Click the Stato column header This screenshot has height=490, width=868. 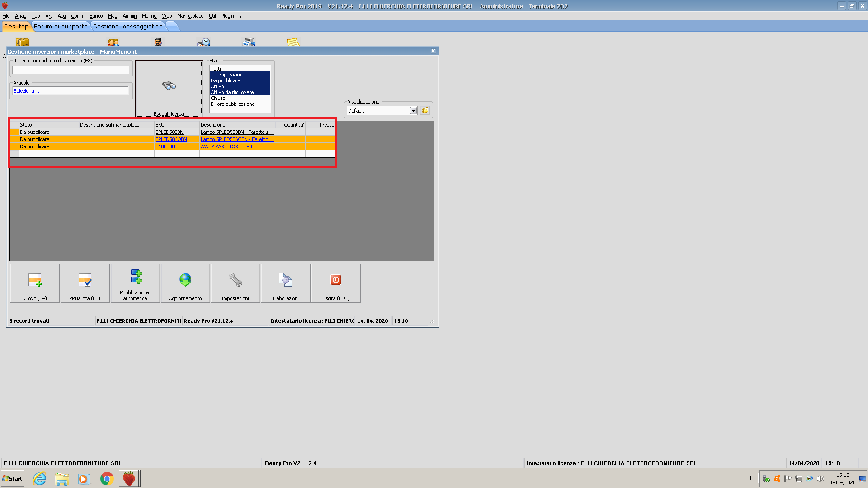pos(49,125)
